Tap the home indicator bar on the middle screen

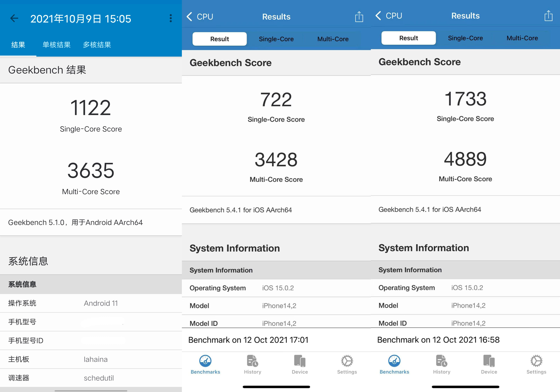tap(276, 387)
